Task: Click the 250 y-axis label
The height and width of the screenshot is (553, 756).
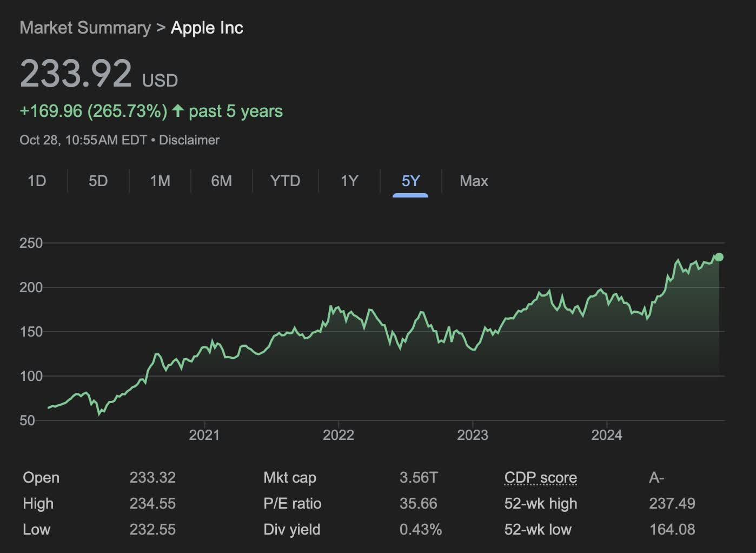Action: pos(31,243)
